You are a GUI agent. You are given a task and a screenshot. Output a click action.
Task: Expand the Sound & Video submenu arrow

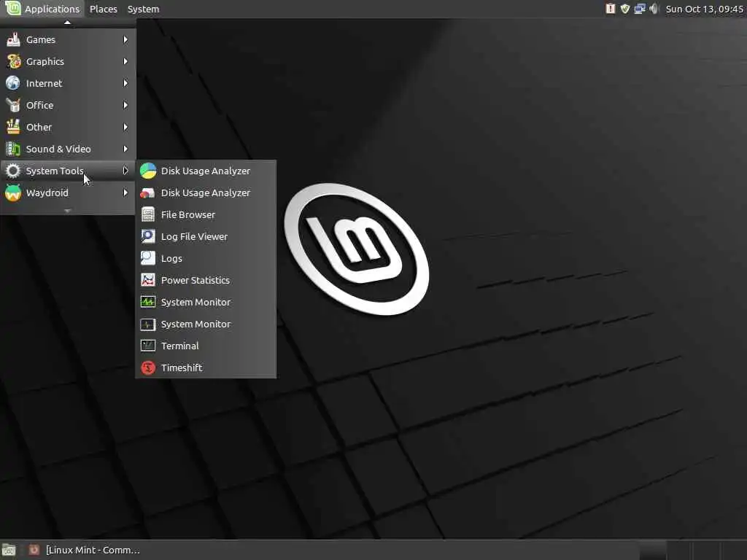[125, 149]
